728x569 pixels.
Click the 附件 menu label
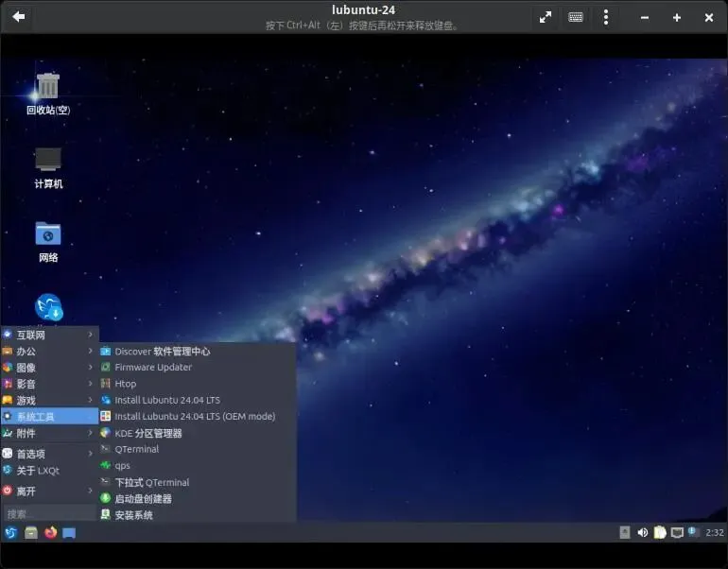coord(26,433)
